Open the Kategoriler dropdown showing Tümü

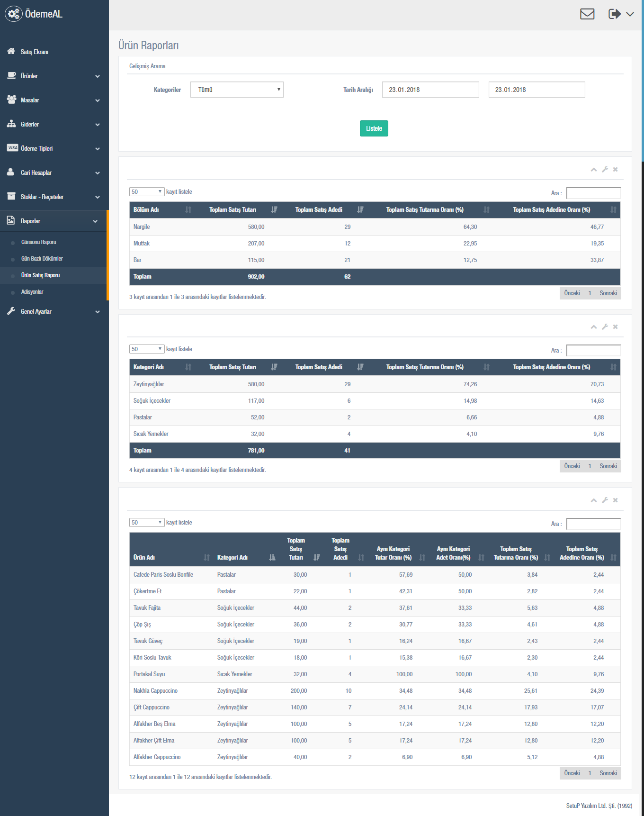[x=237, y=90]
